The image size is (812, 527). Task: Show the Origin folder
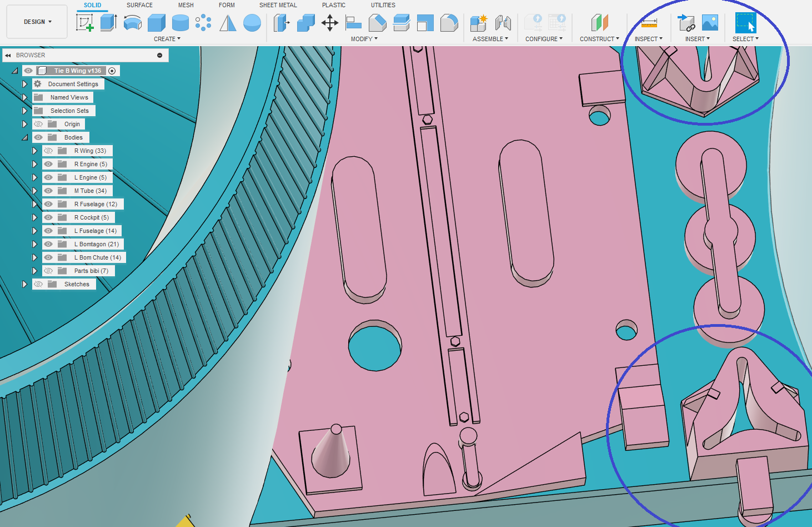pyautogui.click(x=38, y=124)
